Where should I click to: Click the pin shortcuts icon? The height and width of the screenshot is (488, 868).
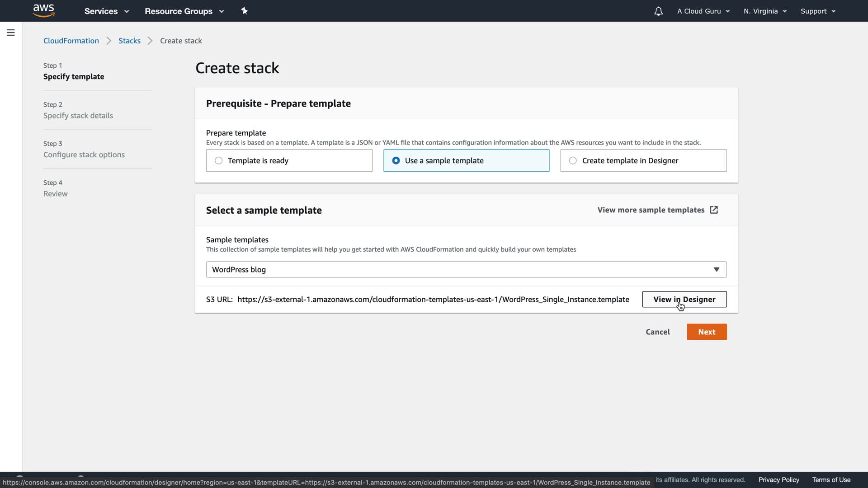pos(245,11)
